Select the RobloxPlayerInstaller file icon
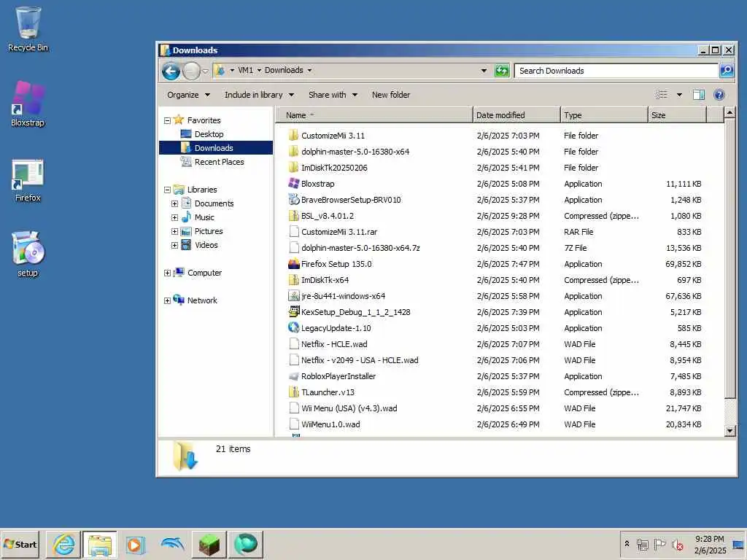This screenshot has width=747, height=560. pos(294,376)
